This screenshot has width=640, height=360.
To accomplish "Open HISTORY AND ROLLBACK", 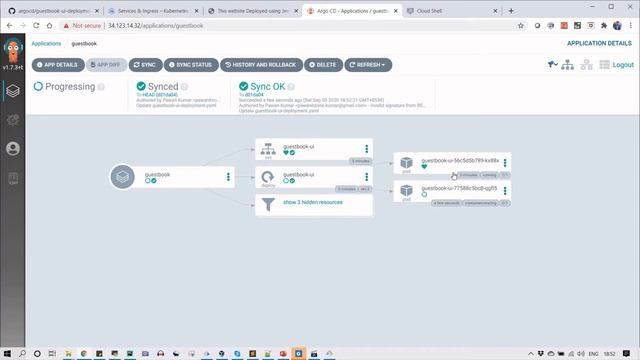I will point(261,65).
